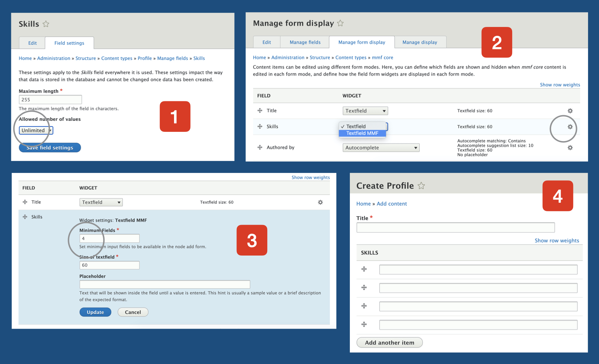
Task: Open the Allowed number of values dropdown
Action: point(36,130)
